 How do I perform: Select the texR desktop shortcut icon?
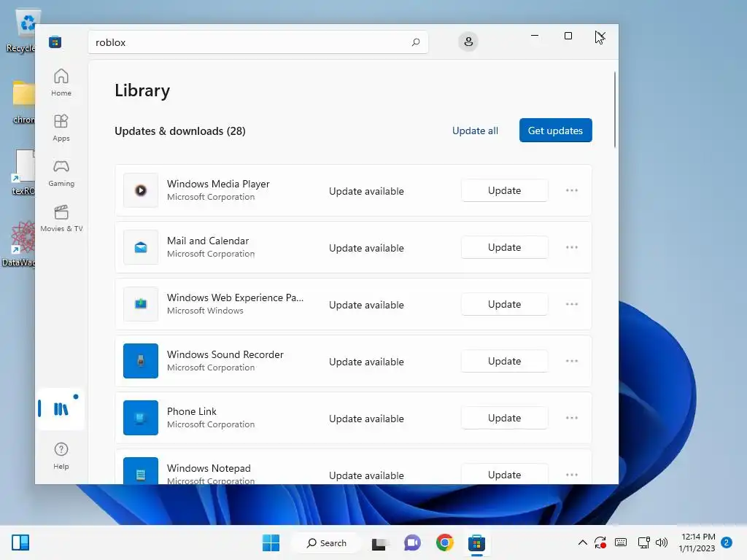coord(23,172)
